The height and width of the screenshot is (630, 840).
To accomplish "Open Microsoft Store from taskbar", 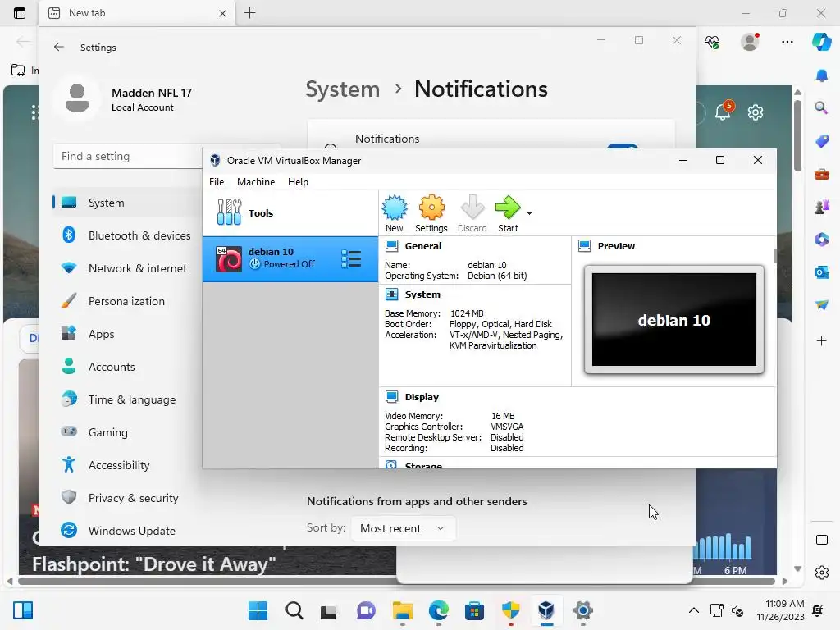I will [474, 610].
